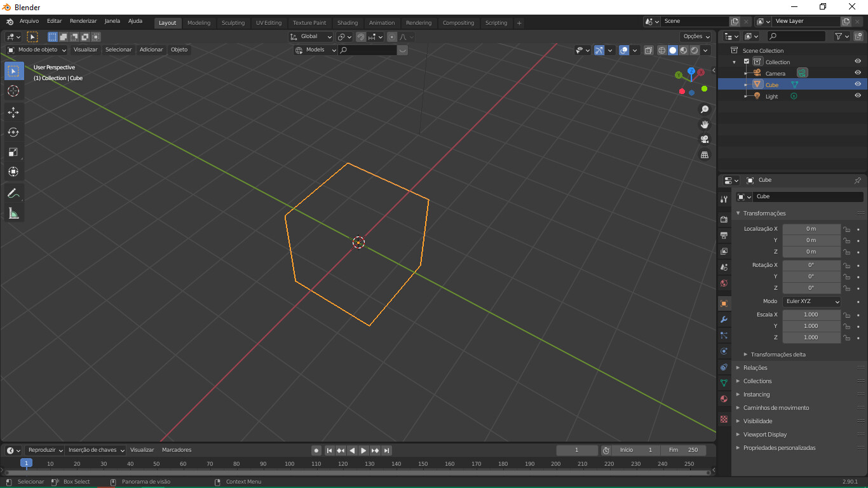Open the Arquivo menu

[29, 21]
